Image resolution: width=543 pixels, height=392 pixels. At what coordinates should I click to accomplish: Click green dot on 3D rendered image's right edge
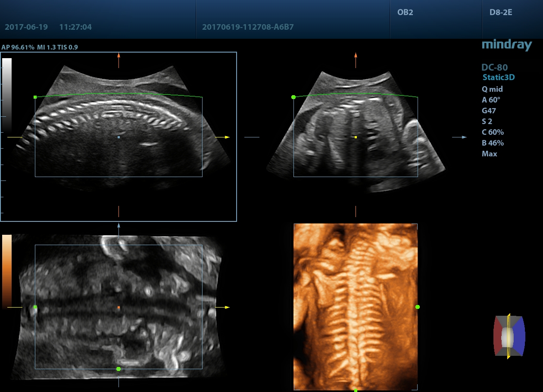[417, 307]
